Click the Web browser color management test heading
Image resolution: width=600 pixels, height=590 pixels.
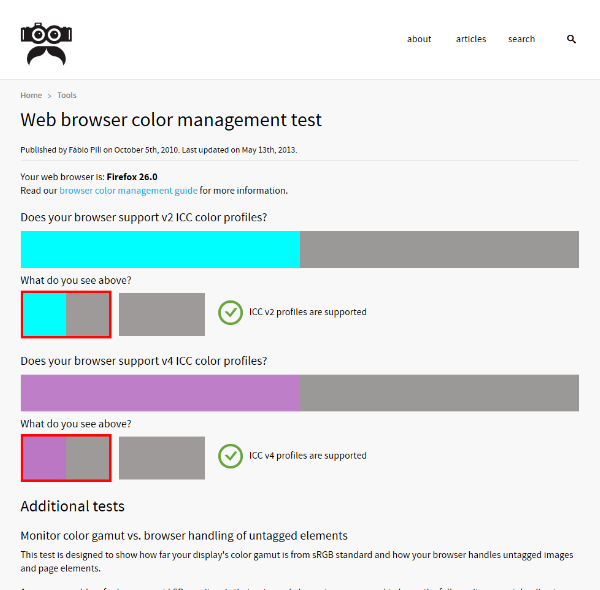(x=171, y=120)
